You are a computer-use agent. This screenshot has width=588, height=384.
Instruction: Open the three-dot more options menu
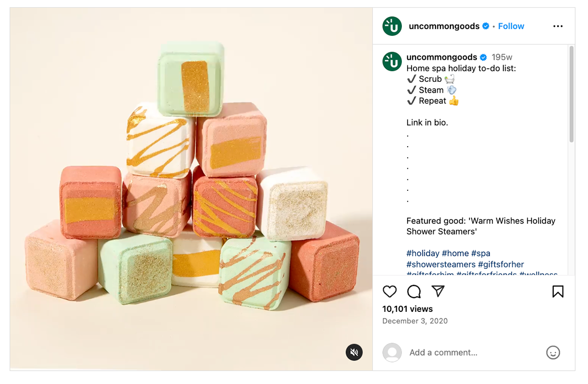click(558, 26)
